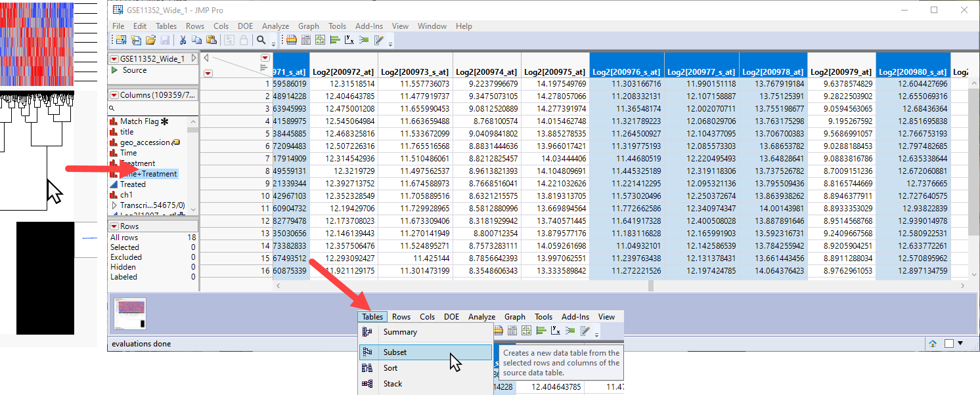980x395 pixels.
Task: Select the Time+Treatment column in list
Action: coord(148,174)
